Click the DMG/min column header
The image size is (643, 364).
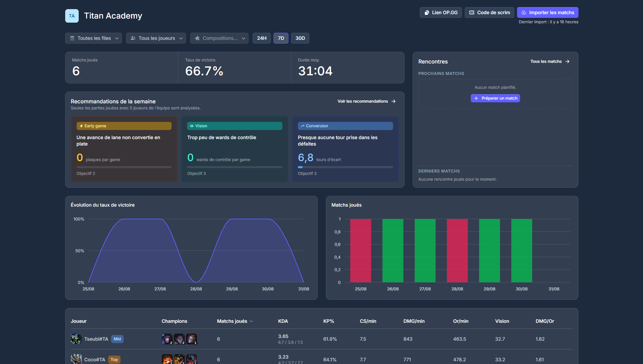[414, 321]
